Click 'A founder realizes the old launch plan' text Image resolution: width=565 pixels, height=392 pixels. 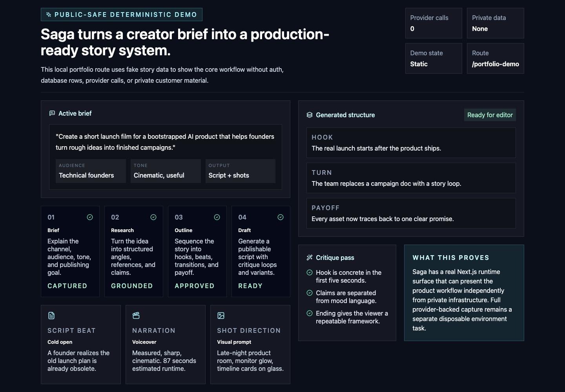point(78,361)
